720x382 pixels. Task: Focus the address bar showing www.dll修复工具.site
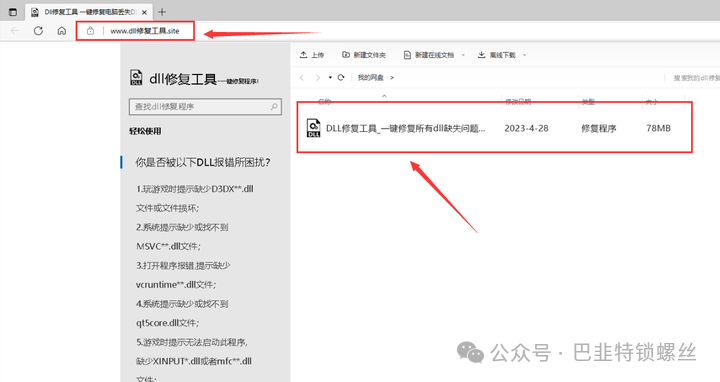145,31
